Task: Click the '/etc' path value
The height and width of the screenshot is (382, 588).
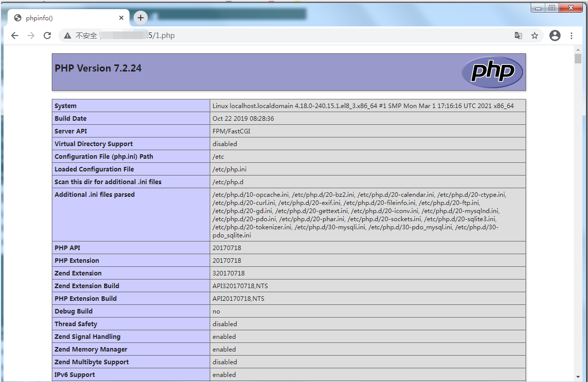Action: click(x=218, y=157)
